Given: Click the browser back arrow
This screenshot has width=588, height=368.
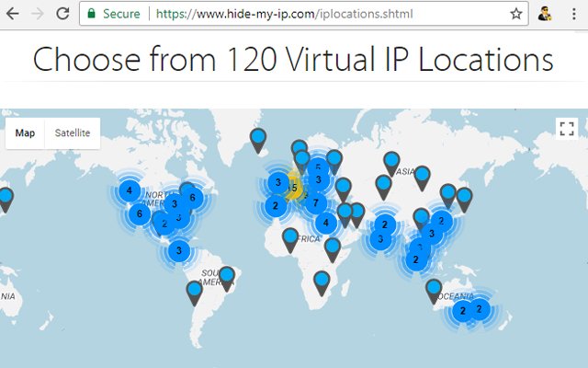Looking at the screenshot, I should click(x=12, y=14).
